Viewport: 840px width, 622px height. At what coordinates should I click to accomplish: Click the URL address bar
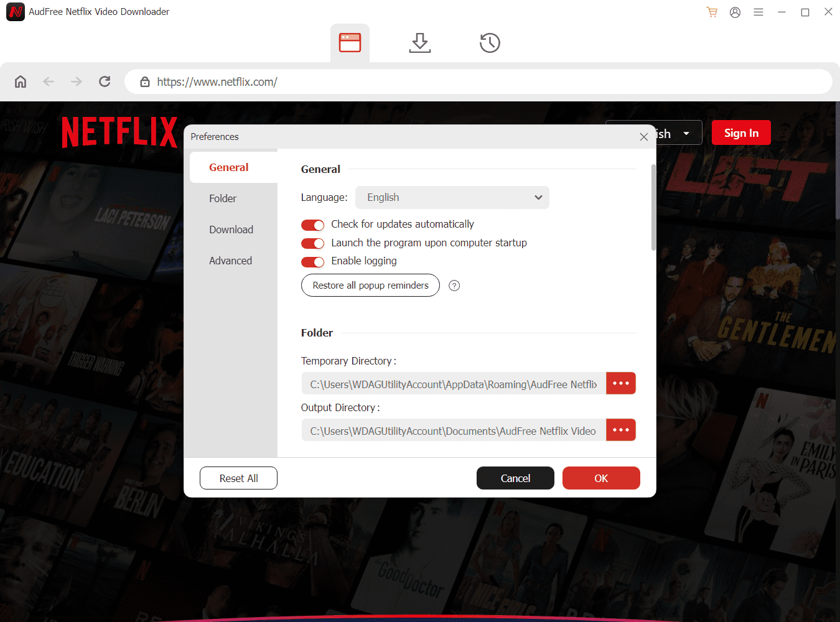coord(478,81)
